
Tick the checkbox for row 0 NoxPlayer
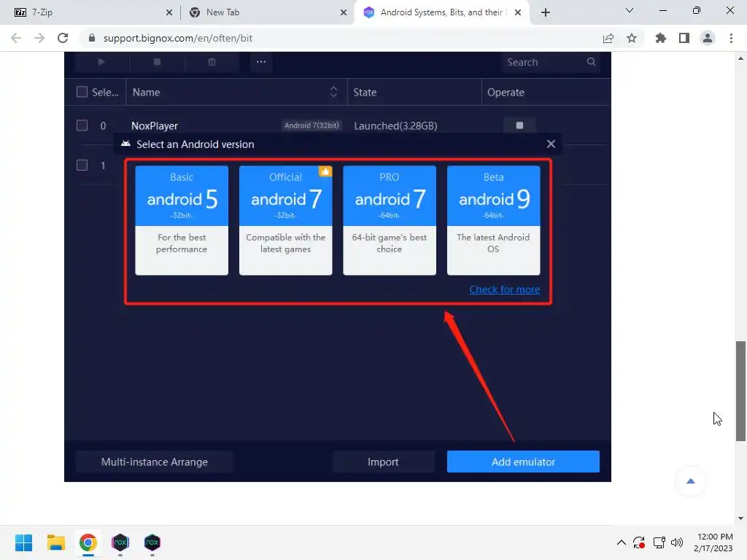point(82,125)
